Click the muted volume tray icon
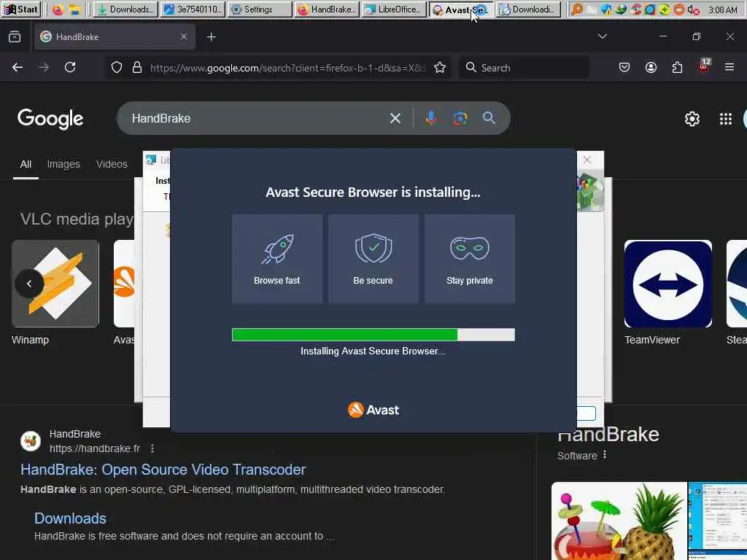The height and width of the screenshot is (560, 747). coord(693,9)
